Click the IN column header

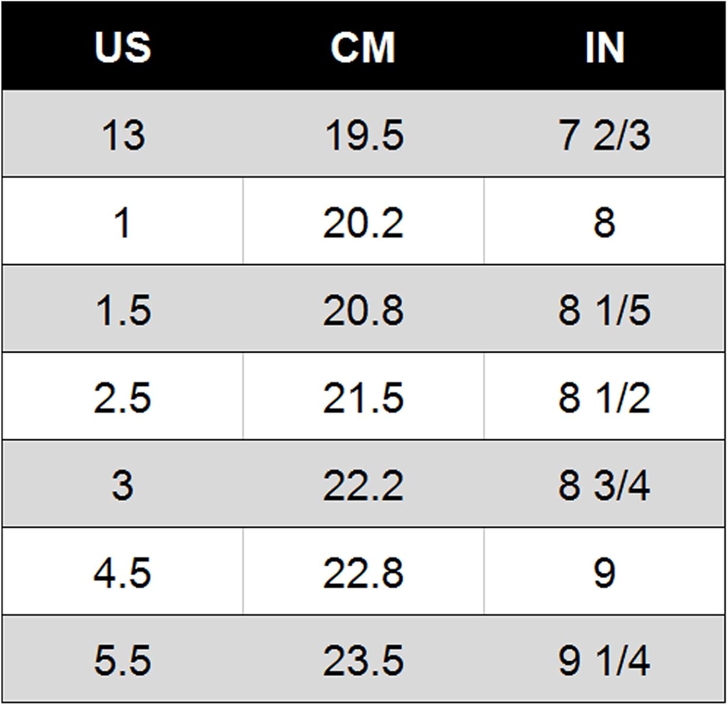(x=604, y=47)
